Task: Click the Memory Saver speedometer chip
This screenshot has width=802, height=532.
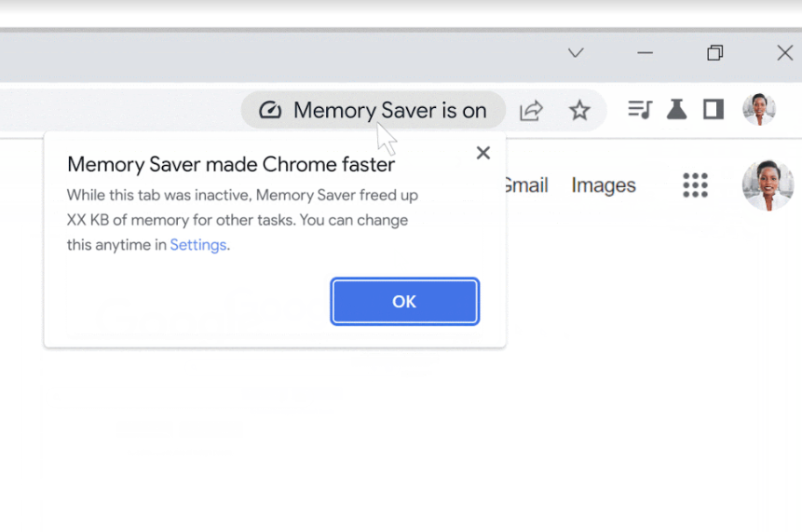Action: pyautogui.click(x=374, y=110)
